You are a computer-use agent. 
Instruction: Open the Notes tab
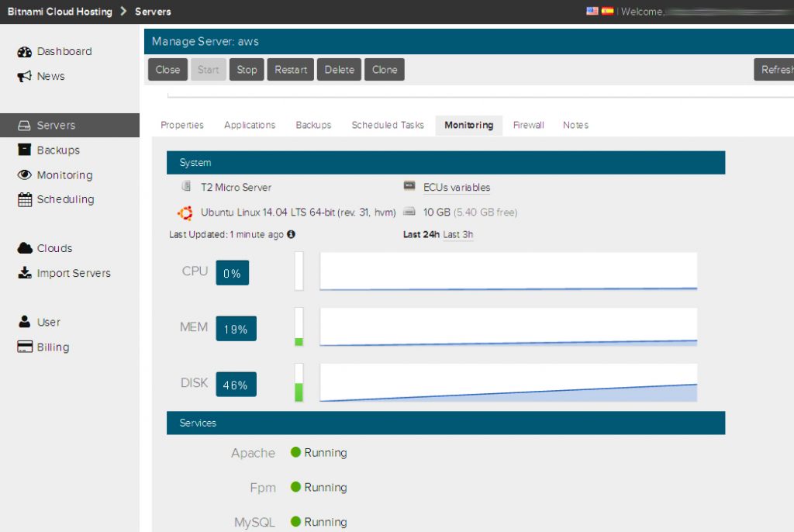pyautogui.click(x=576, y=125)
